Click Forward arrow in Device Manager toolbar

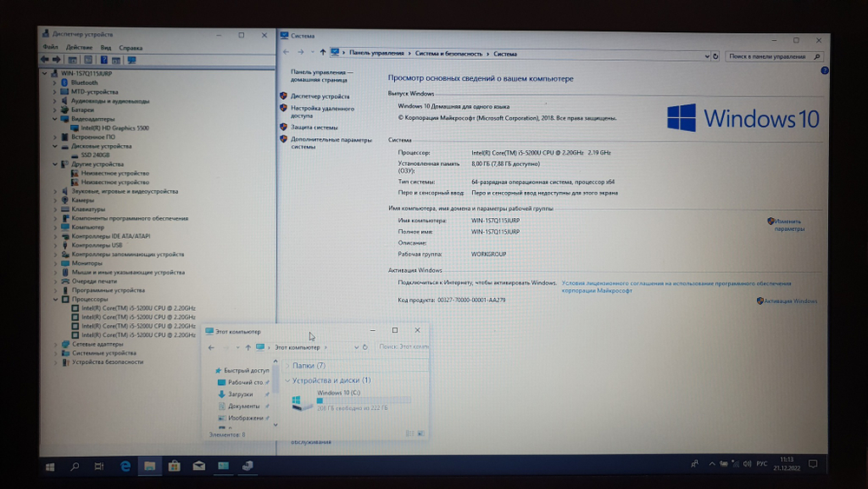(56, 60)
